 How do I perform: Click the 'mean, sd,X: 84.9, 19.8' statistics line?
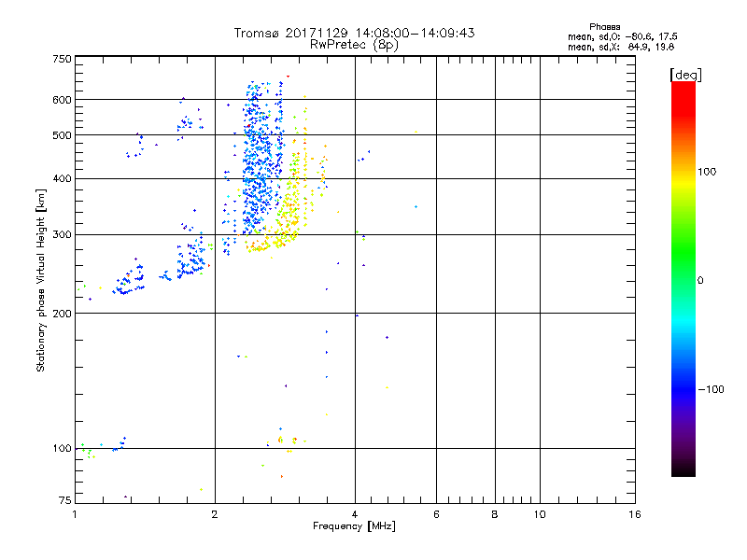tap(621, 48)
